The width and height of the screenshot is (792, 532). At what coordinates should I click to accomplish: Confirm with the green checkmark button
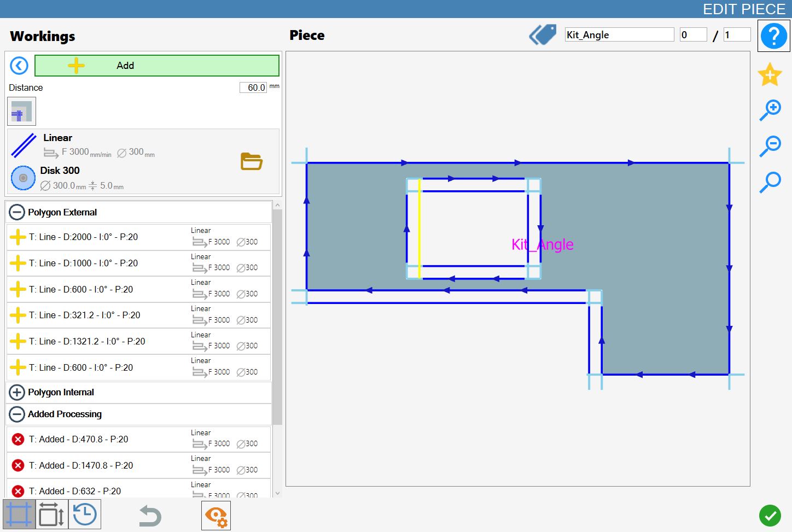click(x=770, y=516)
